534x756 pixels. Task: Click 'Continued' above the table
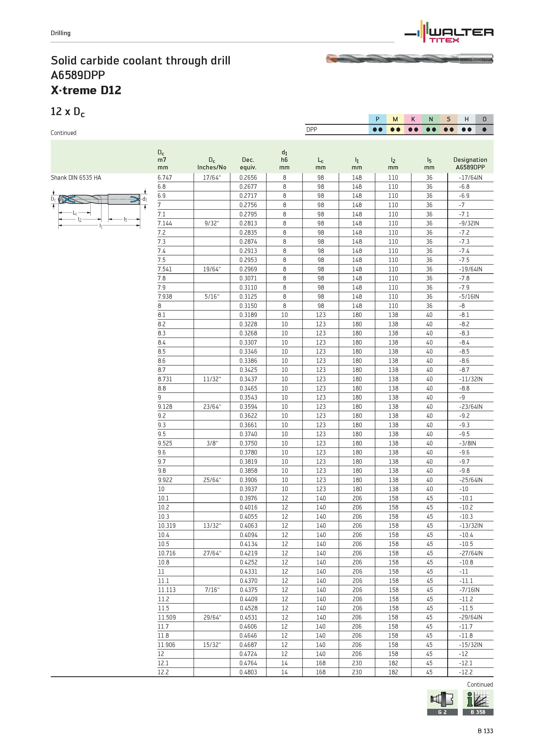coord(64,133)
